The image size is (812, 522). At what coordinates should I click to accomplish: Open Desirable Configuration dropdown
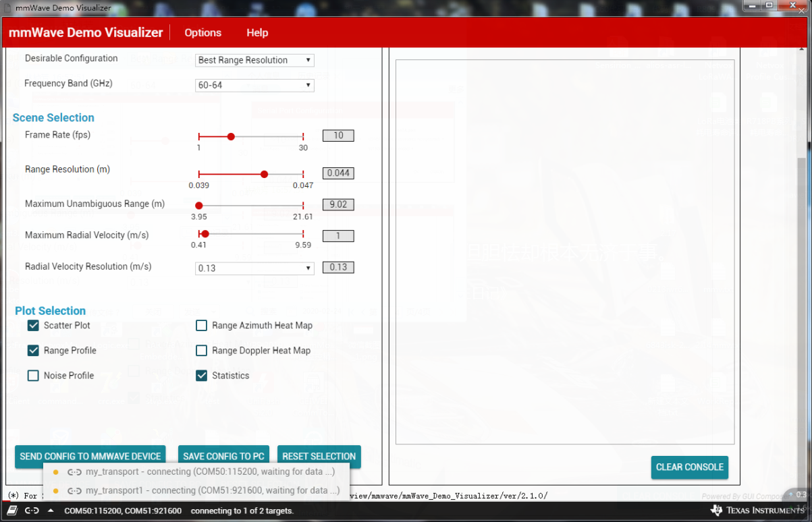pos(254,60)
